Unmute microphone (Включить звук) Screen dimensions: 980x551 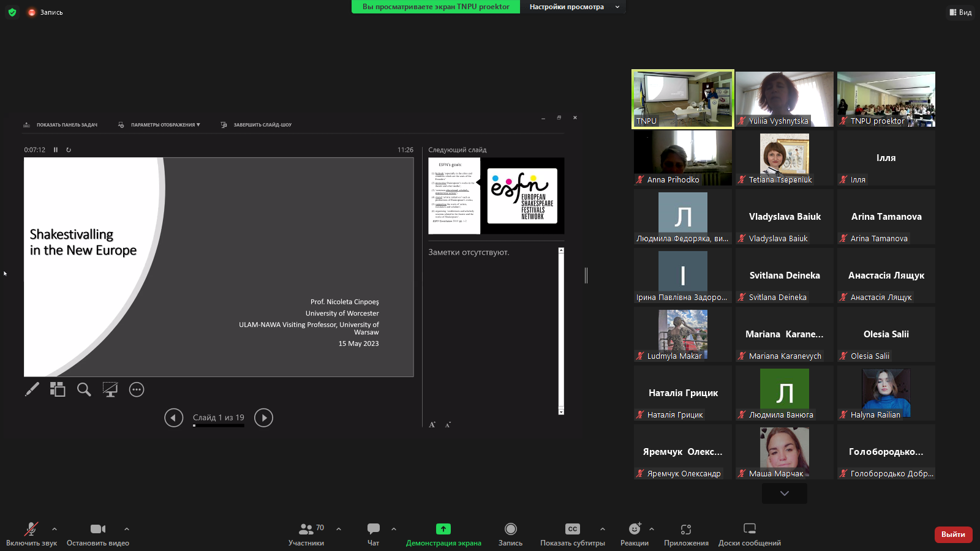pos(31,534)
